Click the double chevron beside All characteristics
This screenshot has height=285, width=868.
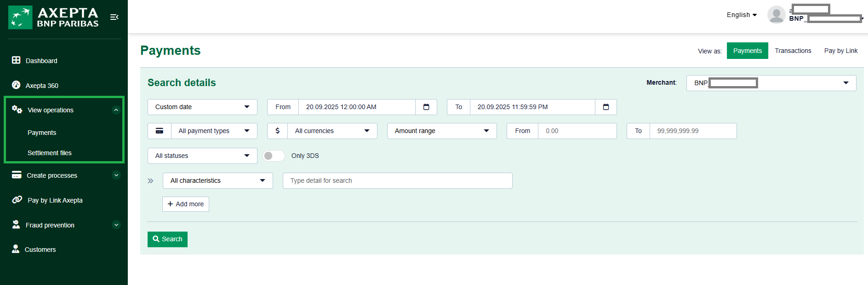click(x=150, y=181)
